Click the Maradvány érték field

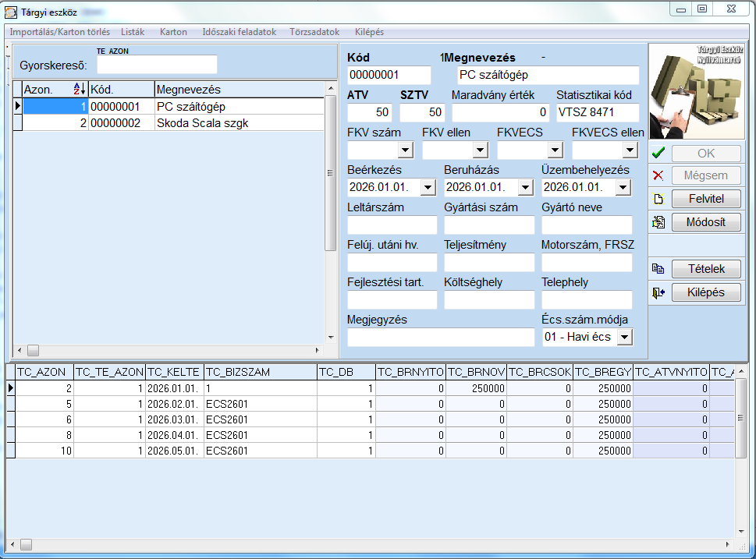[500, 112]
